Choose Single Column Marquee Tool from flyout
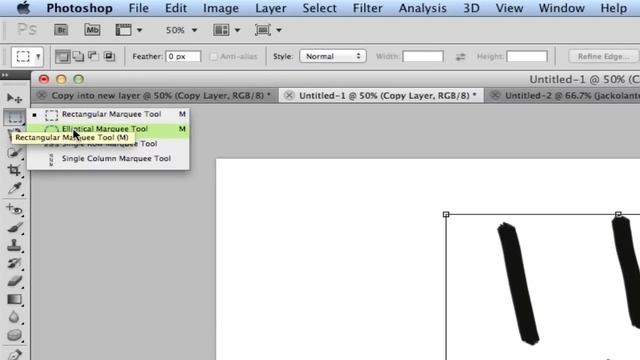The image size is (640, 360). point(108,158)
